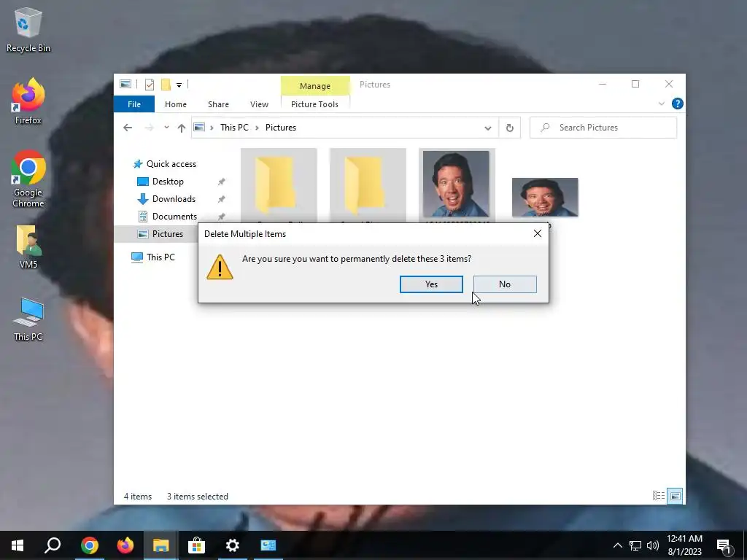
Task: Open the Recycle Bin desktop icon
Action: pos(28,31)
